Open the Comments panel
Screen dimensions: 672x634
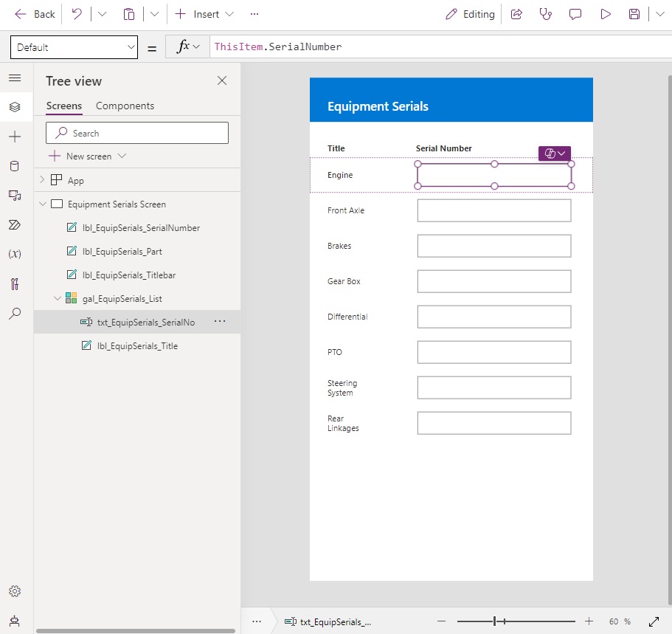pos(575,14)
